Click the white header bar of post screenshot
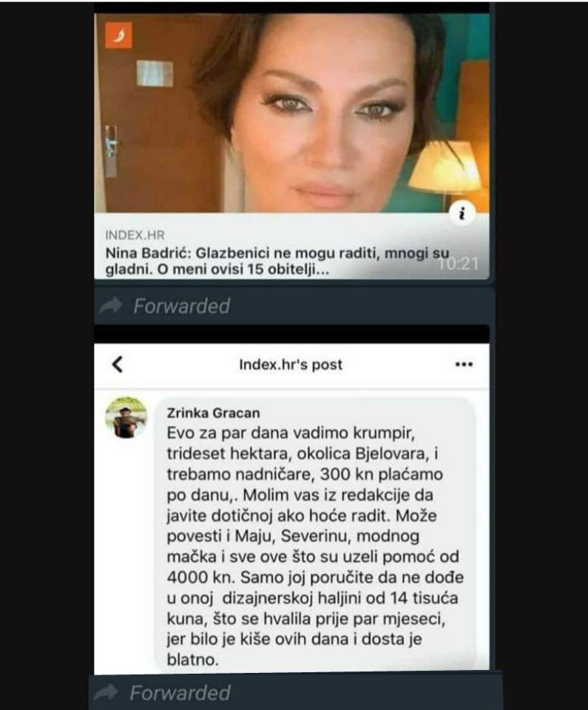The height and width of the screenshot is (710, 588). [291, 365]
